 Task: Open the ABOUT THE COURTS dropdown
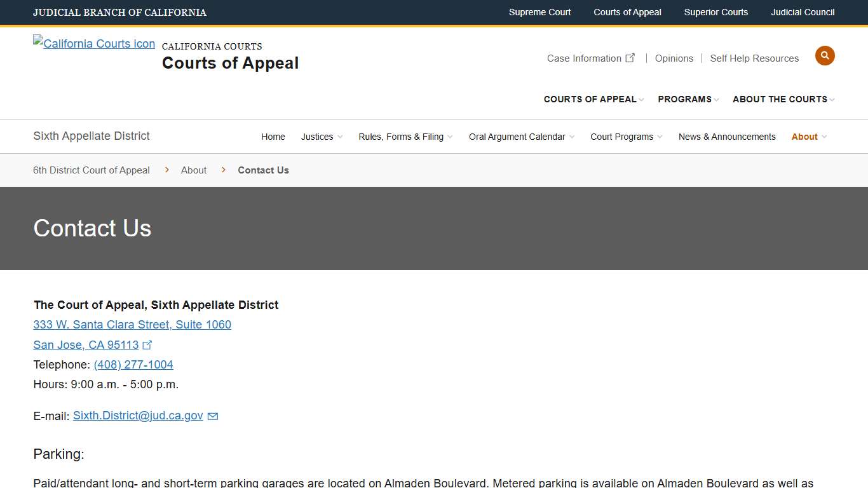point(780,99)
